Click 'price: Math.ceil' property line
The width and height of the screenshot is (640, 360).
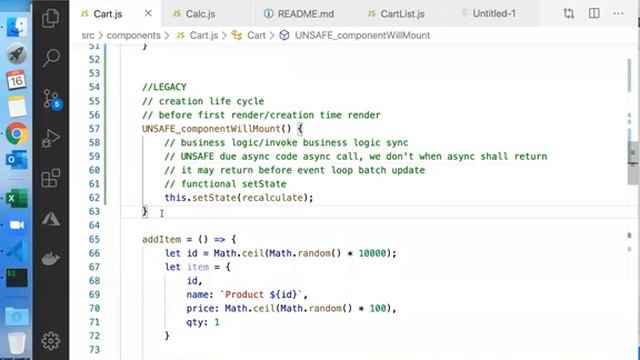[x=291, y=308]
